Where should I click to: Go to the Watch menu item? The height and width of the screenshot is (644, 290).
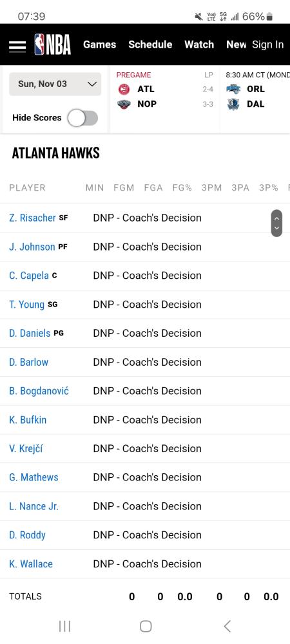tap(198, 45)
